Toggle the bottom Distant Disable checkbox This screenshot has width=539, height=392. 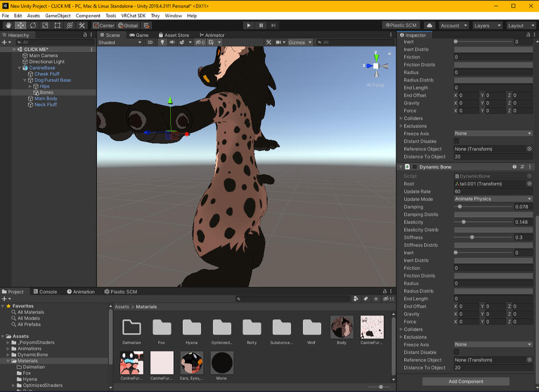coord(457,352)
